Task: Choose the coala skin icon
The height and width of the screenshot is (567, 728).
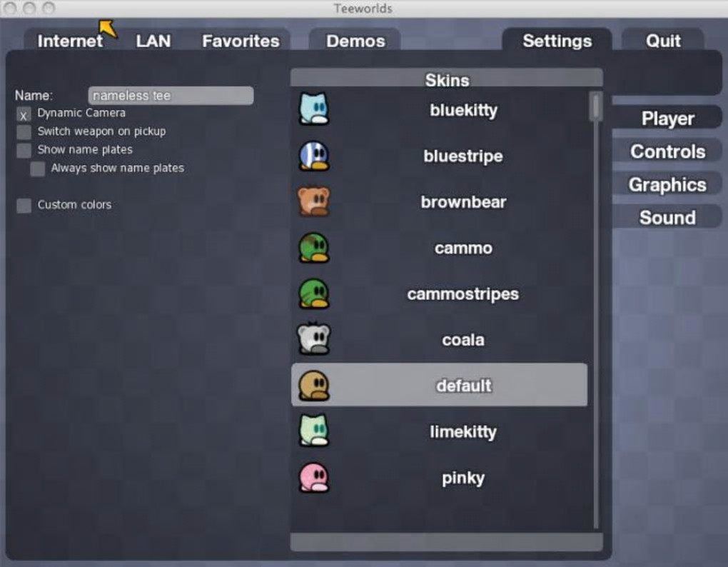Action: click(314, 338)
